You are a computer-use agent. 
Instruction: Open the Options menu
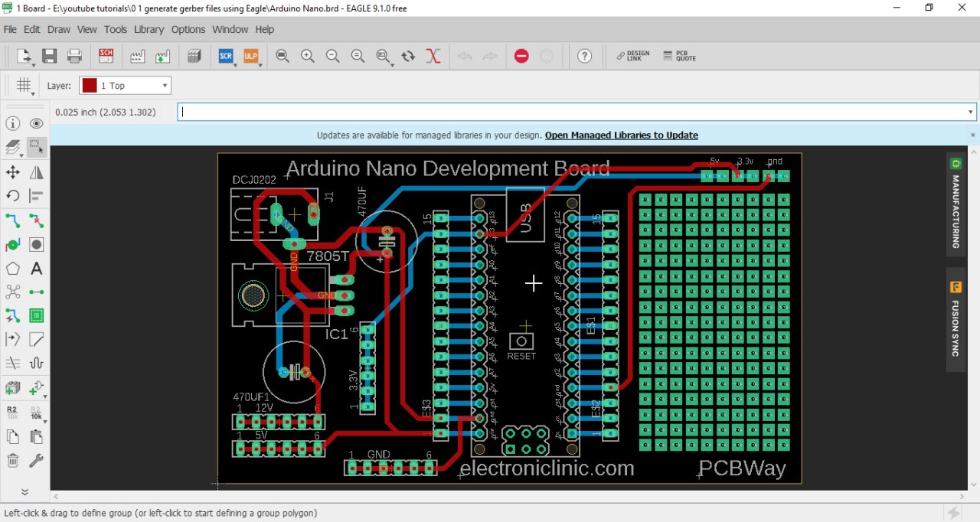[x=188, y=29]
